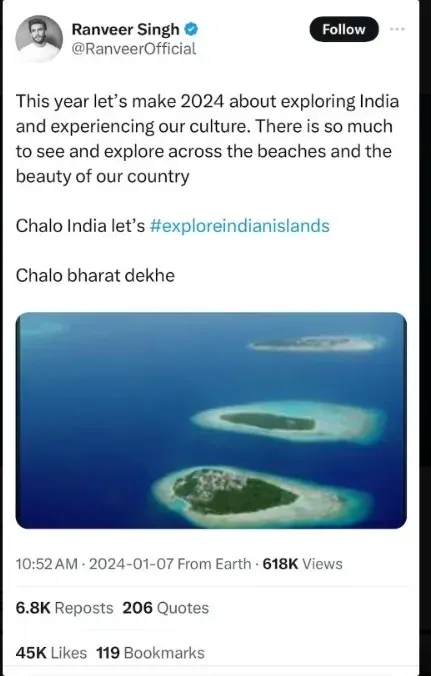The height and width of the screenshot is (676, 431).
Task: Click the 'From Earth' location label
Action: [214, 564]
